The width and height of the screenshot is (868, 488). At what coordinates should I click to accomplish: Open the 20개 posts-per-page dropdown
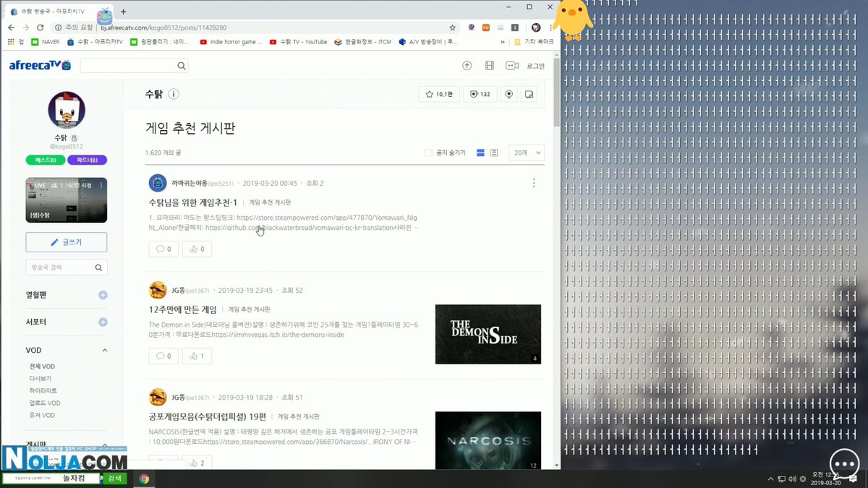click(526, 153)
